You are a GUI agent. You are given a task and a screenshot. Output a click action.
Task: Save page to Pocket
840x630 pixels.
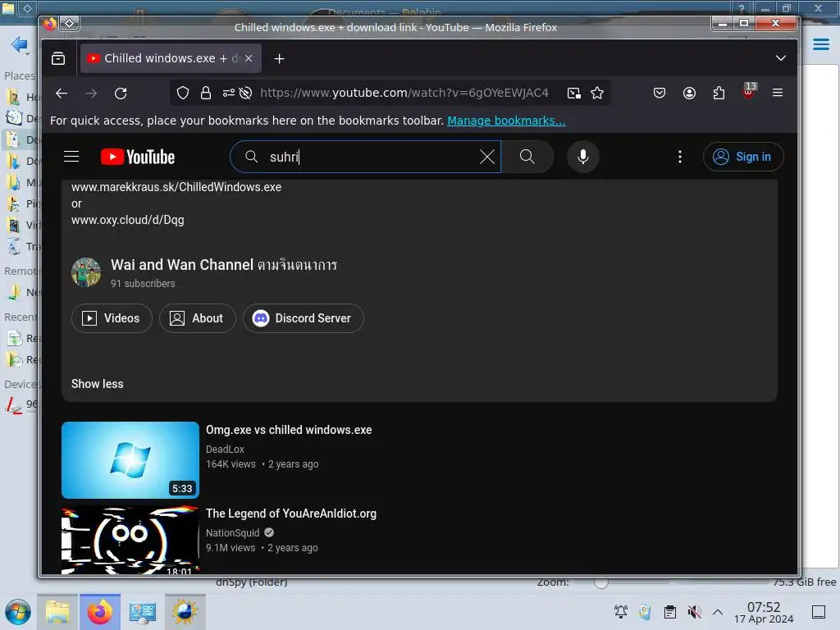tap(660, 94)
